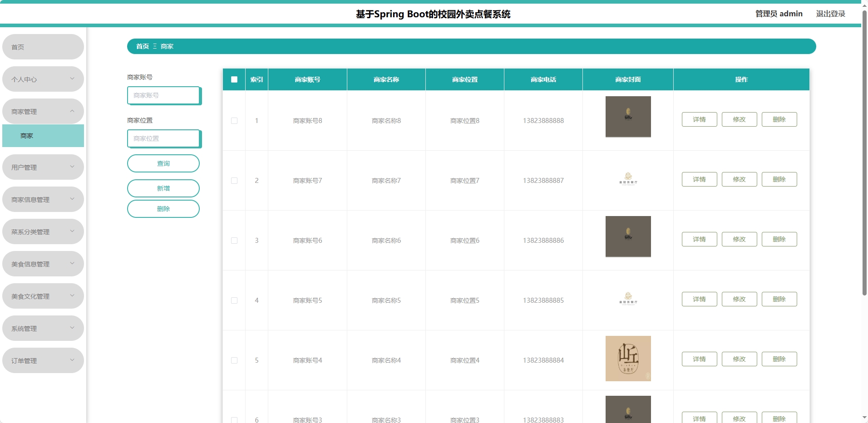Viewport: 868px width, 423px height.
Task: Expand the 订单管理 sidebar menu
Action: click(43, 360)
